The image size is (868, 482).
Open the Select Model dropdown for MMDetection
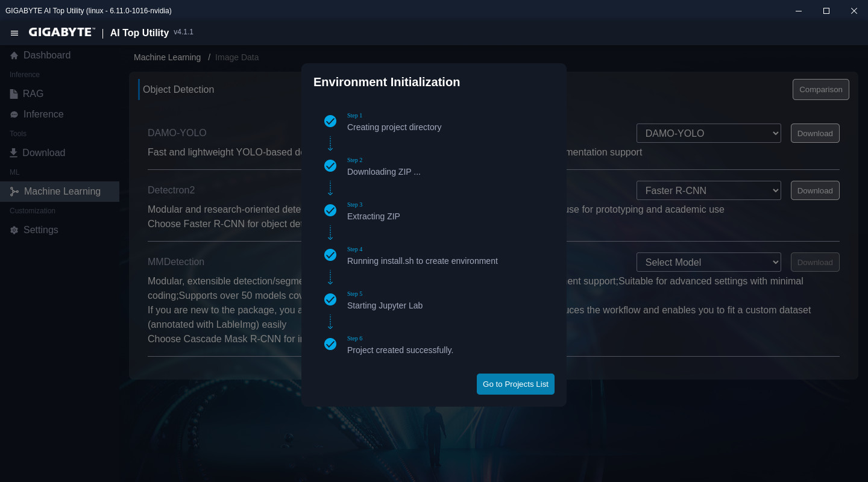coord(708,262)
